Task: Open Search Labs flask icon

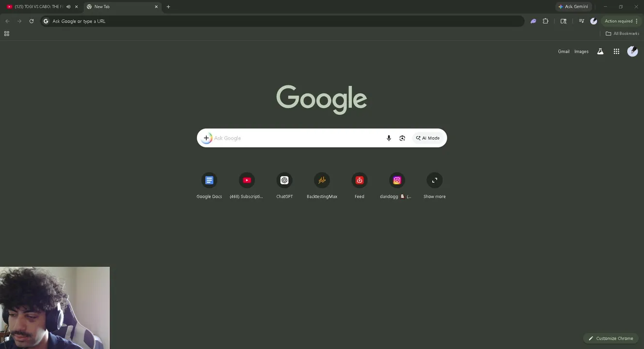Action: (x=600, y=51)
